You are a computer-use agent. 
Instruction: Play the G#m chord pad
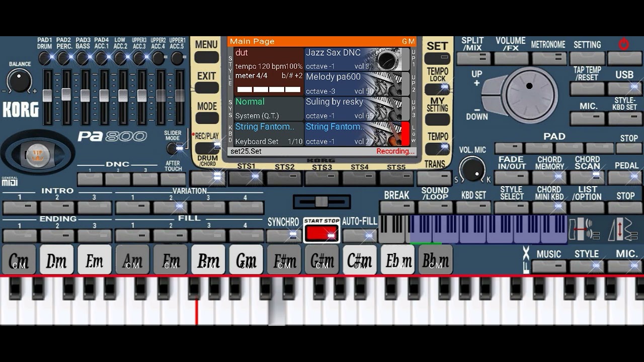pyautogui.click(x=322, y=260)
